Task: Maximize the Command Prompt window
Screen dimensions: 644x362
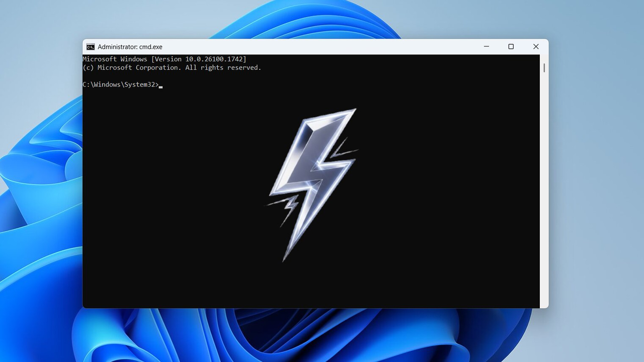Action: click(x=511, y=46)
